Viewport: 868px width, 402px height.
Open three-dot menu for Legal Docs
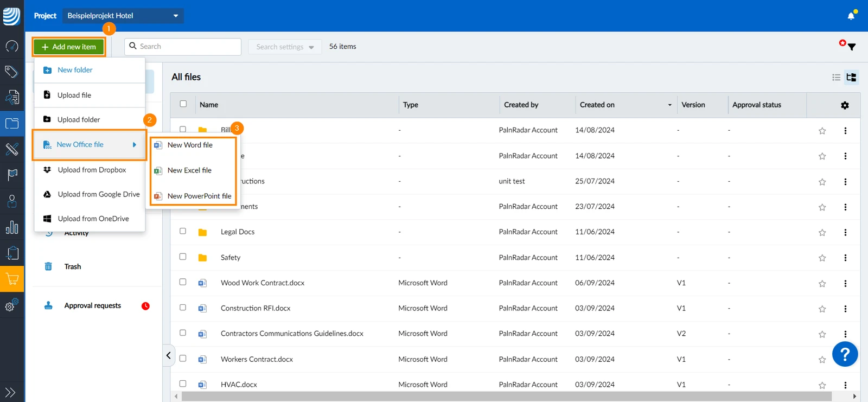845,232
